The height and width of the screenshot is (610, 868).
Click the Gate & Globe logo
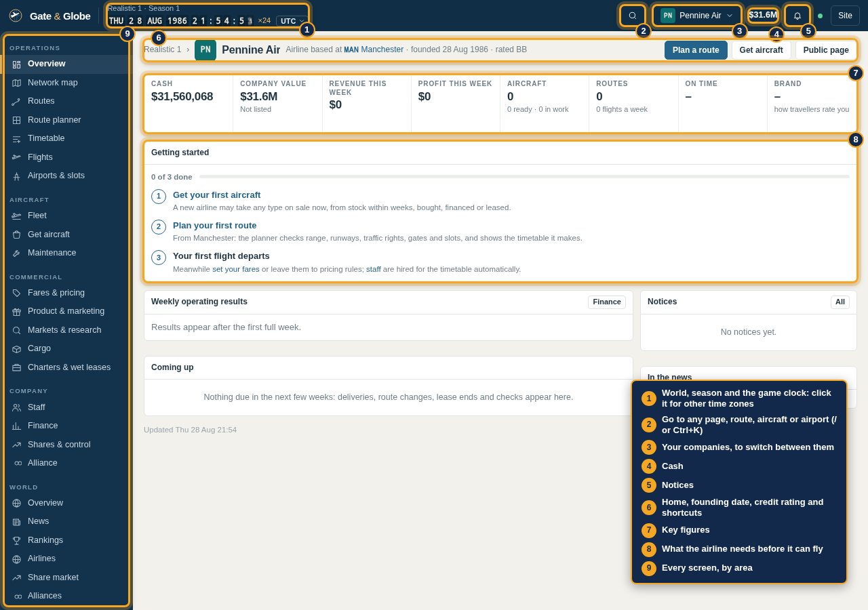[x=50, y=16]
